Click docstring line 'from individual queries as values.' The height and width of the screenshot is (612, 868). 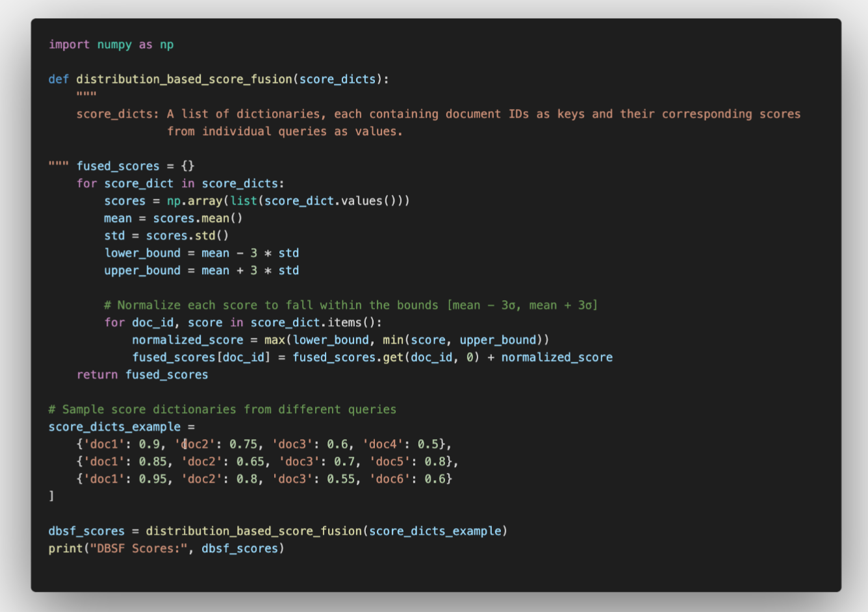[285, 131]
